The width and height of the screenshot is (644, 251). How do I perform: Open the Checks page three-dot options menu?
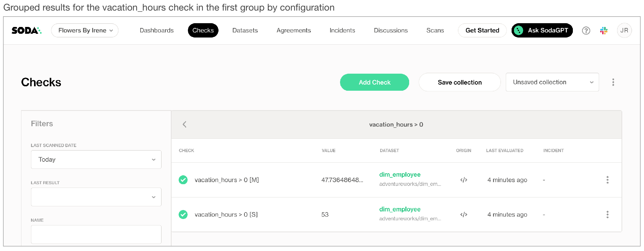tap(613, 82)
